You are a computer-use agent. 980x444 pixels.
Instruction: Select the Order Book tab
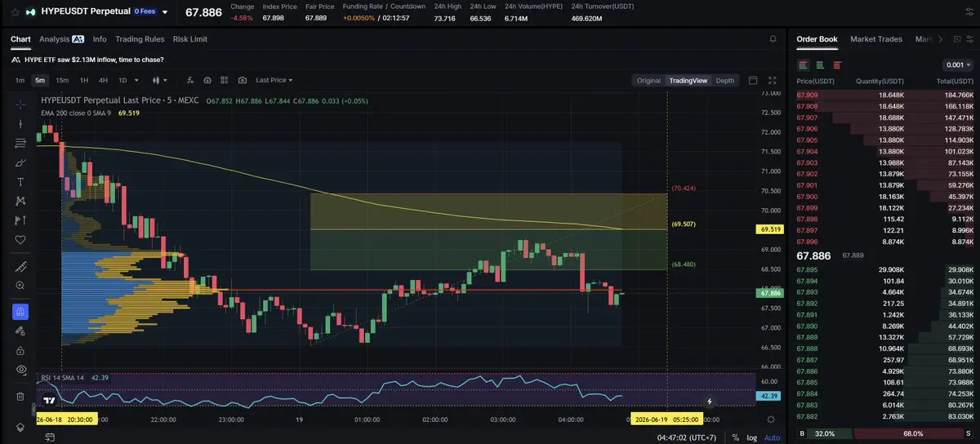tap(817, 39)
